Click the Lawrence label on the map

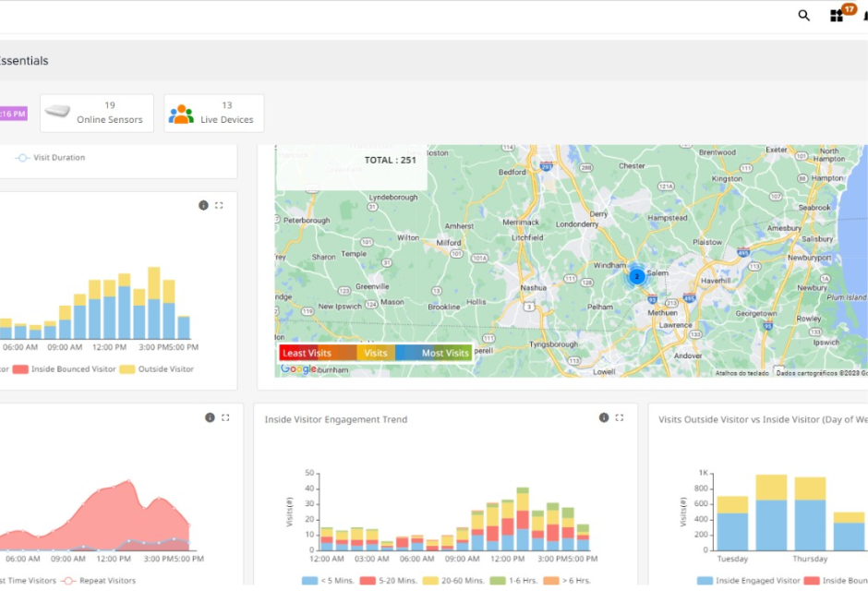(675, 325)
